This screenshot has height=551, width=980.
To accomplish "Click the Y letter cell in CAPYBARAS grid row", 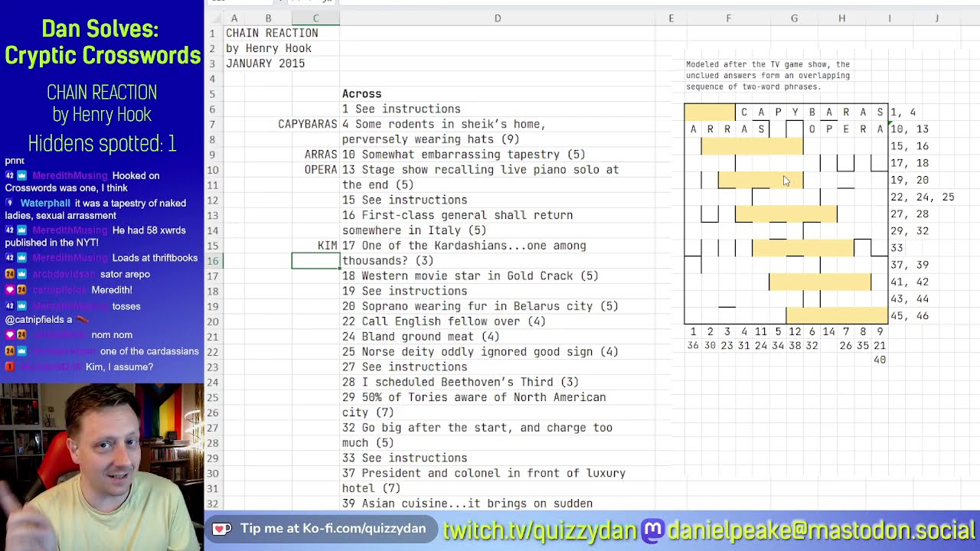I will pyautogui.click(x=795, y=112).
